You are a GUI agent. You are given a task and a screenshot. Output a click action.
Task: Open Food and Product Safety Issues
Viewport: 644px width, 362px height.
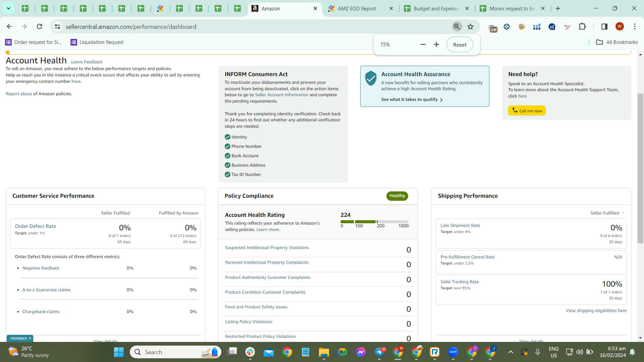pyautogui.click(x=256, y=307)
